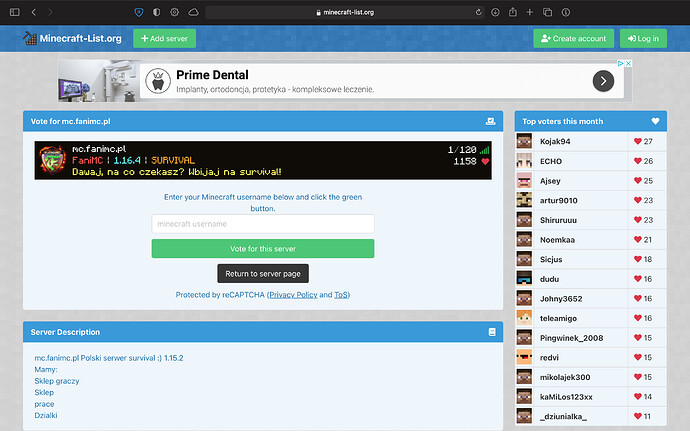
Task: Open the ToS link
Action: coord(341,295)
